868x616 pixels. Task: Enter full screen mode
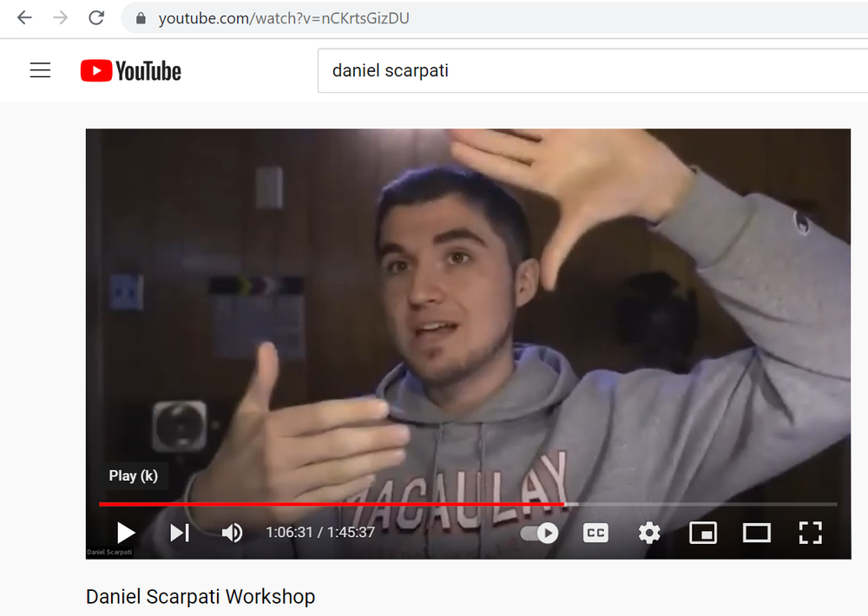(811, 533)
